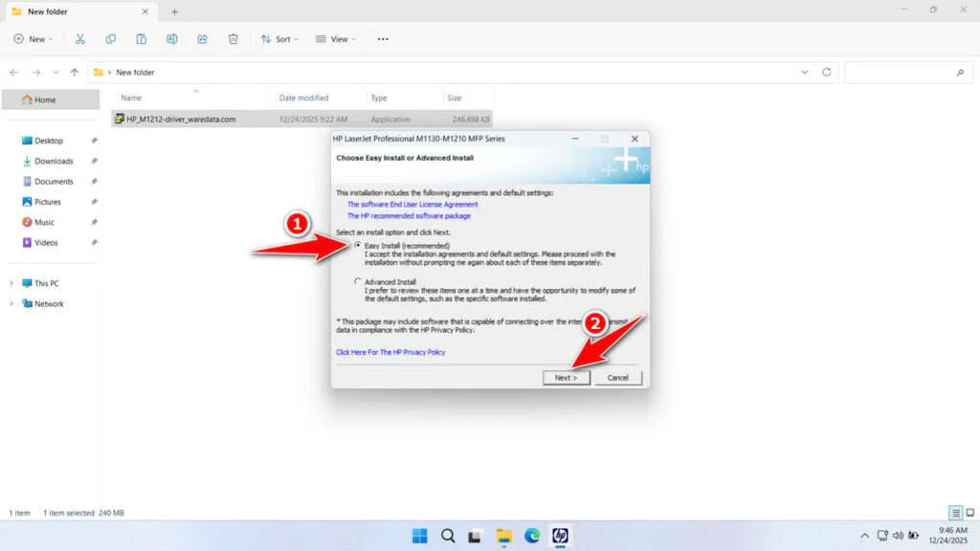Switch to large thumbnails view in status bar
980x551 pixels.
click(x=969, y=513)
